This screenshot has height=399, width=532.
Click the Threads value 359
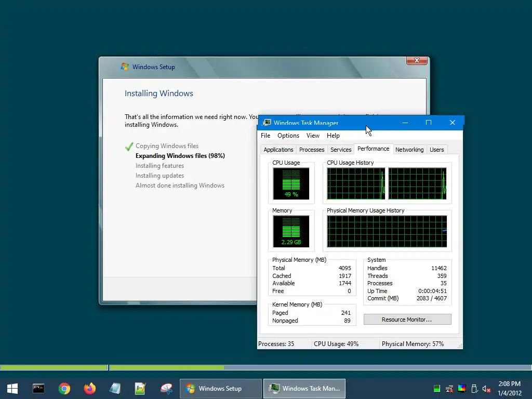click(442, 276)
